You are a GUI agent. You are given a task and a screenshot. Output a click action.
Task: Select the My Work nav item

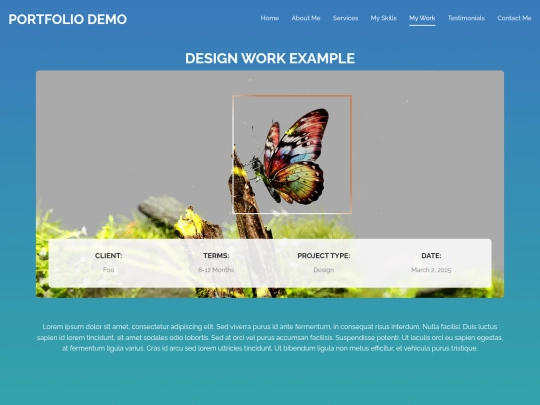pos(422,18)
